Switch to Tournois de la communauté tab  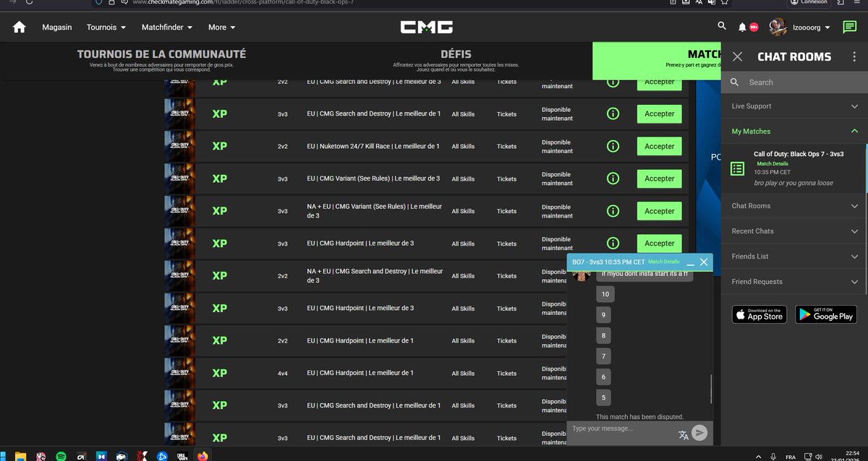click(161, 60)
